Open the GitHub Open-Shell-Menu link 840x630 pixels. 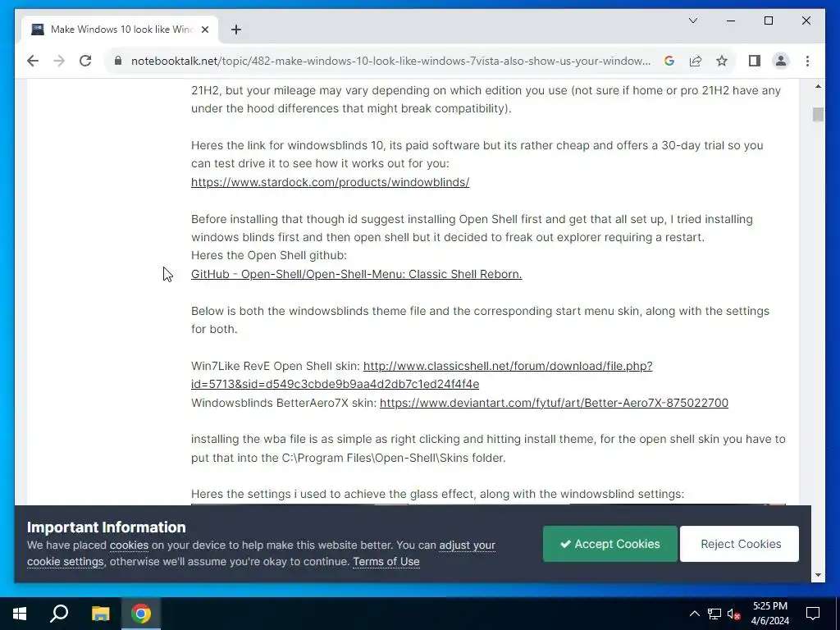(x=356, y=274)
